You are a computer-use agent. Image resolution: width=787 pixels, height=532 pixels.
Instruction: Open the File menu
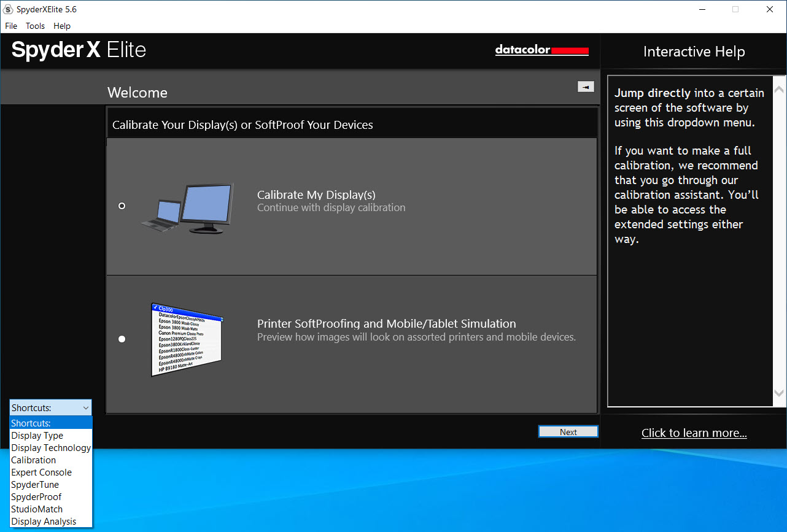point(11,26)
